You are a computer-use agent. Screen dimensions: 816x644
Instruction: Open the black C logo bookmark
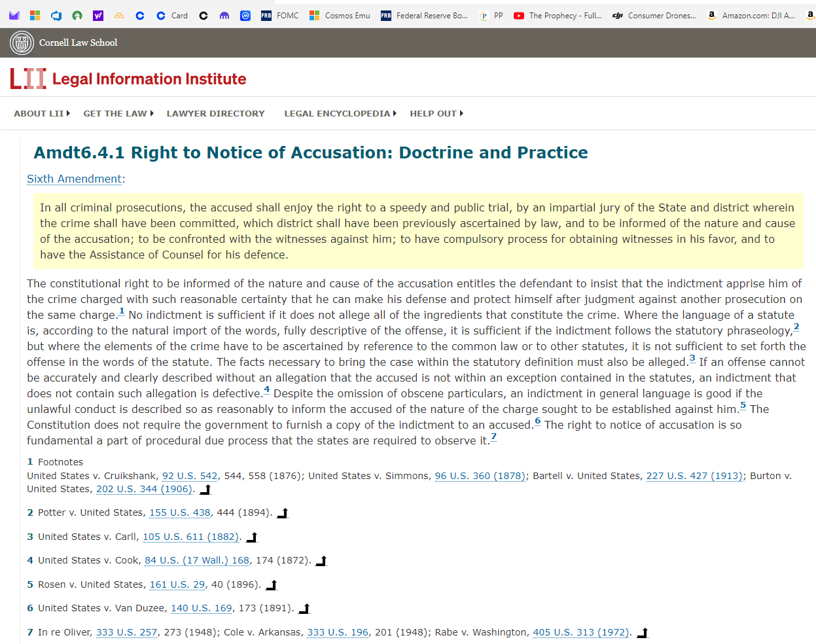pos(204,16)
